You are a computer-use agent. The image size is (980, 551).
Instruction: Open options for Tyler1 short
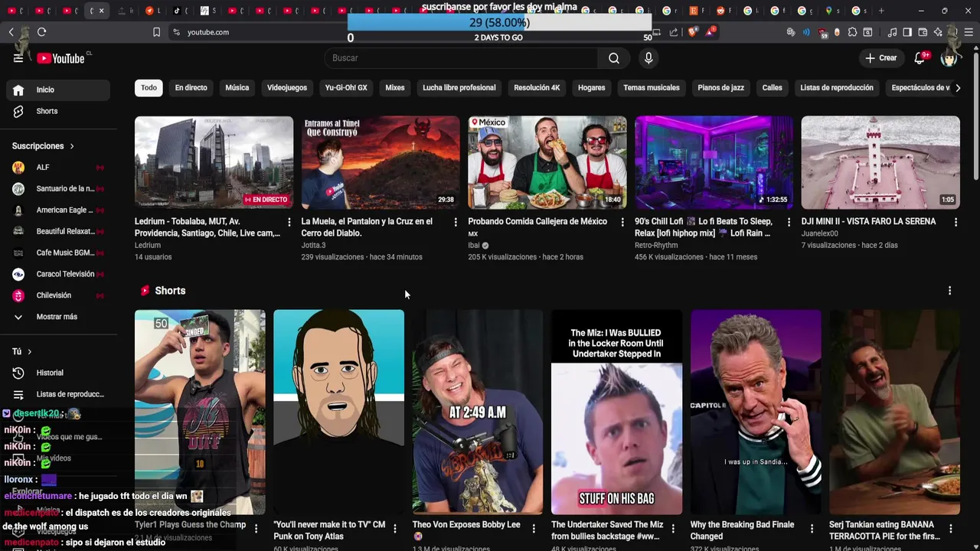click(256, 529)
